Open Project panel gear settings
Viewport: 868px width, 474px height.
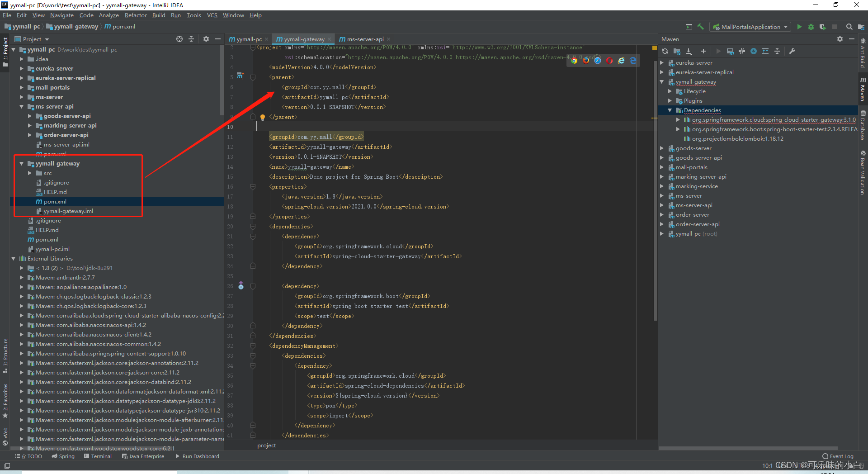[x=206, y=39]
